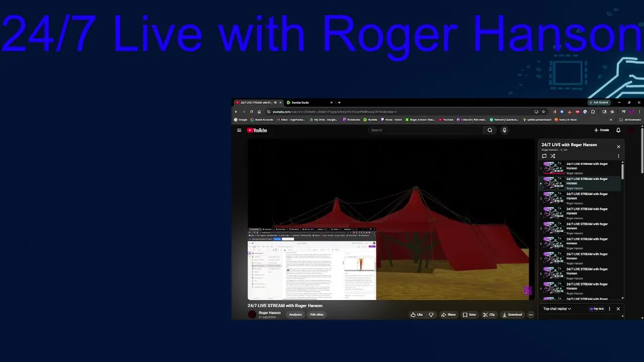Click the Create button
Image resolution: width=644 pixels, height=362 pixels.
(602, 130)
